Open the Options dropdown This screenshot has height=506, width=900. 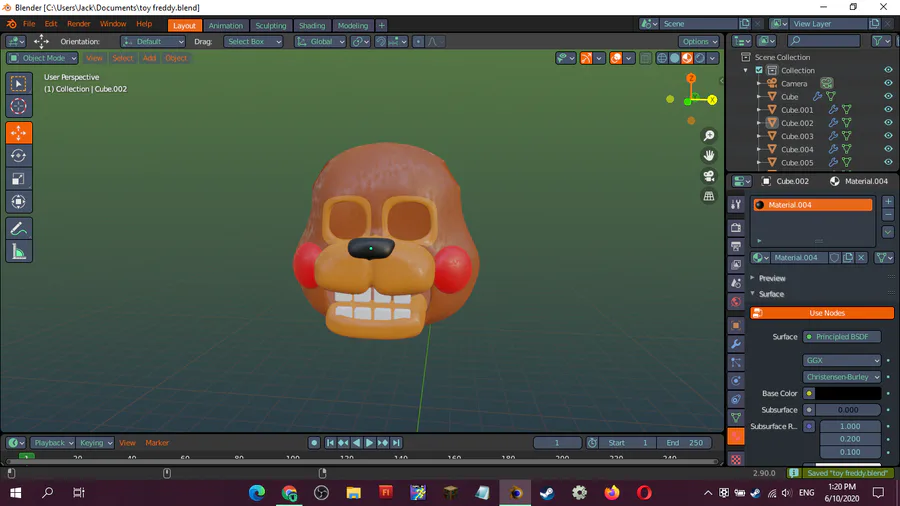click(x=699, y=41)
